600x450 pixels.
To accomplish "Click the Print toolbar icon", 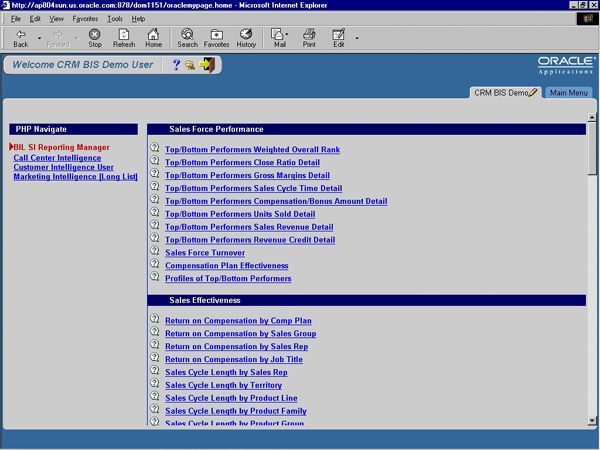I will [x=309, y=38].
